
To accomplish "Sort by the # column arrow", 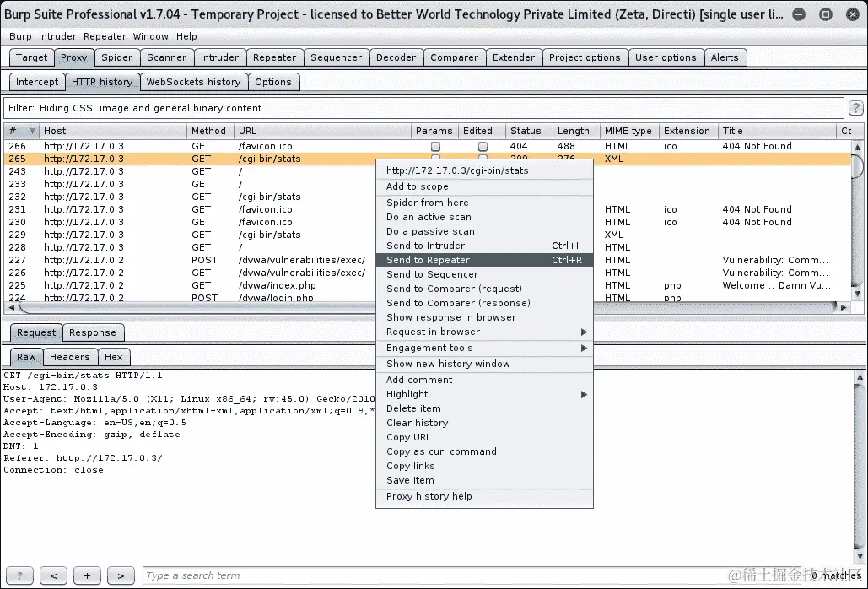I will pos(32,131).
